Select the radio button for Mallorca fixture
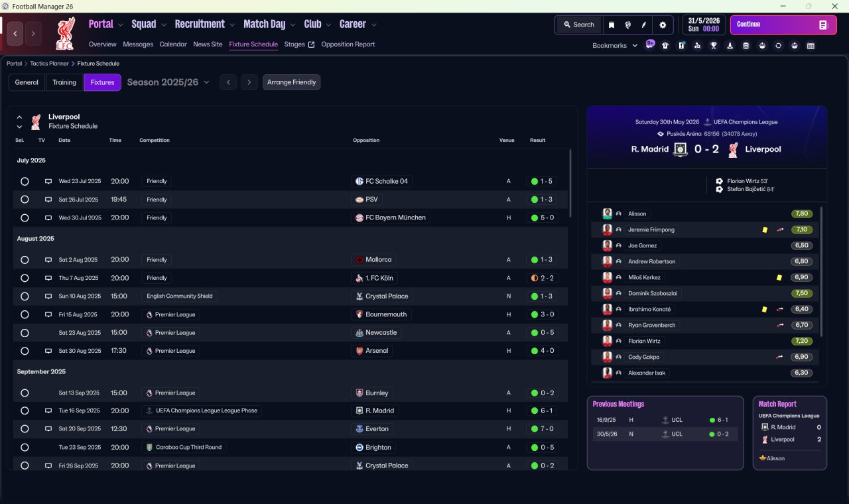This screenshot has height=504, width=849. (x=25, y=260)
